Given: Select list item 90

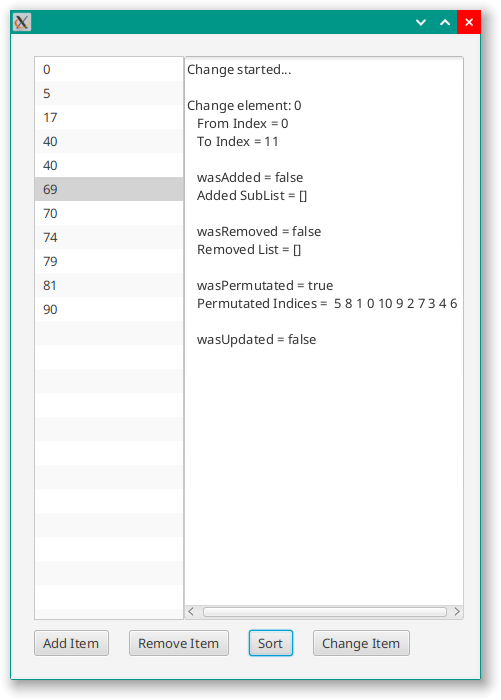Looking at the screenshot, I should (109, 309).
